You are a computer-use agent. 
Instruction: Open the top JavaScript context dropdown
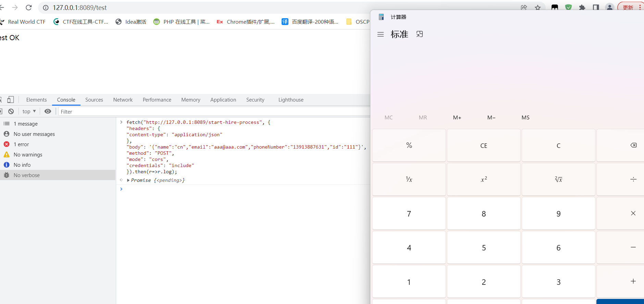coord(29,111)
